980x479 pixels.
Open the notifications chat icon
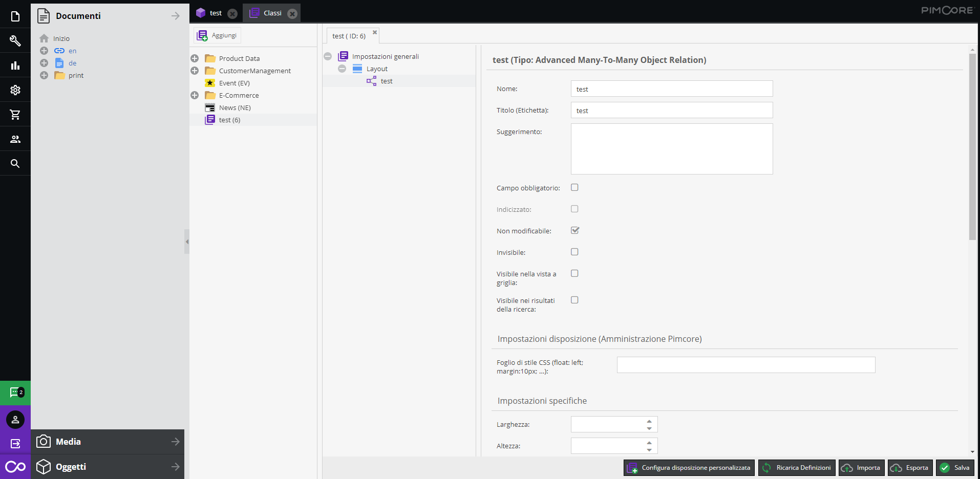[x=15, y=393]
